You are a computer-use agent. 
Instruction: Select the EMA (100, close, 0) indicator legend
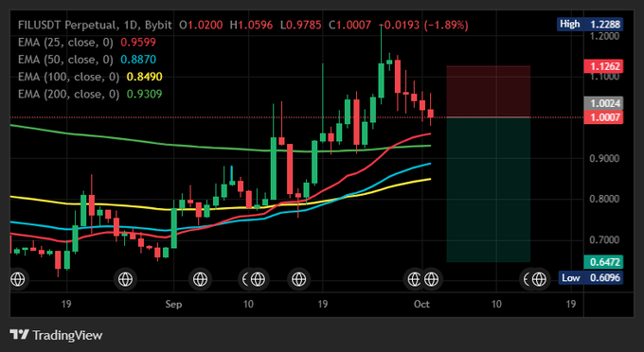point(68,77)
